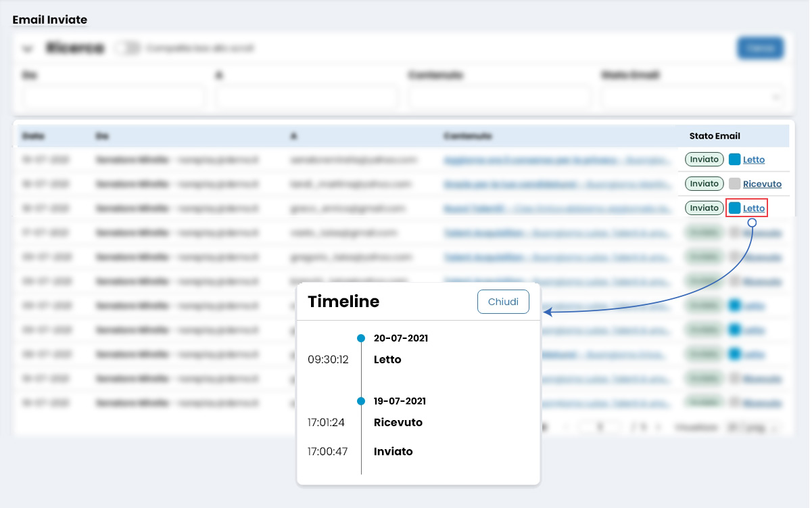Open the Letto link in first row

pyautogui.click(x=753, y=159)
